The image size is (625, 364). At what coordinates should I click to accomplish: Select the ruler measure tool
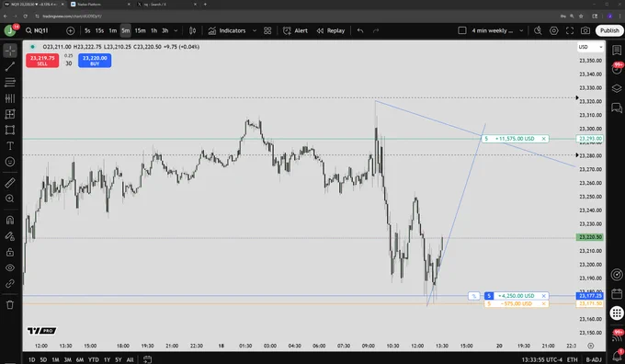pyautogui.click(x=10, y=183)
